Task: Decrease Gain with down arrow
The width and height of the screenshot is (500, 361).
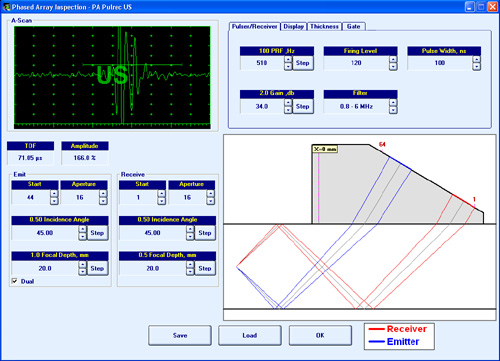Action: click(288, 110)
